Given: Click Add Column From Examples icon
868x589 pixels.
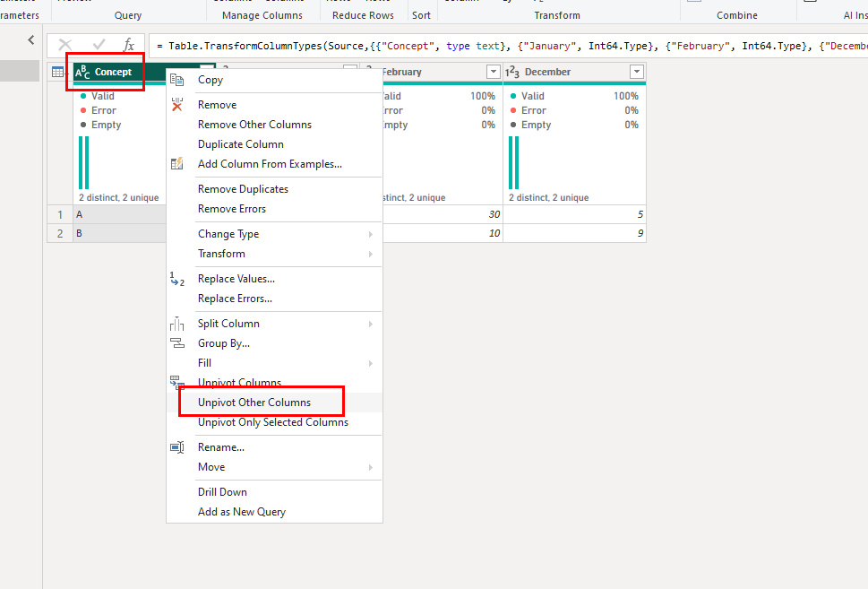Looking at the screenshot, I should (176, 164).
